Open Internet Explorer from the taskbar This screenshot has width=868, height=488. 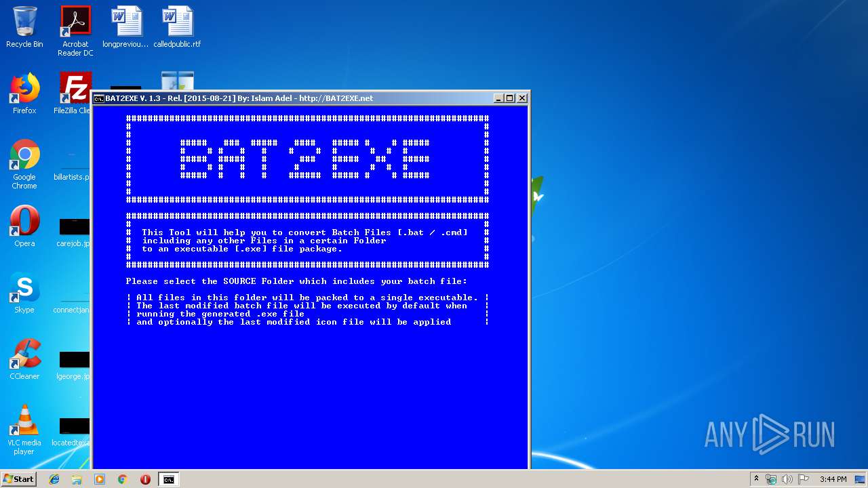click(54, 479)
